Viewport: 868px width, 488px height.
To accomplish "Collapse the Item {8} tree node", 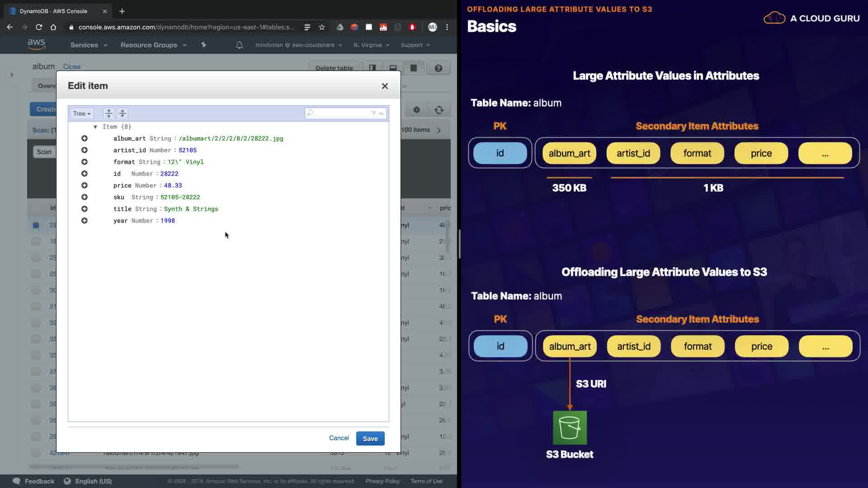I will click(95, 127).
